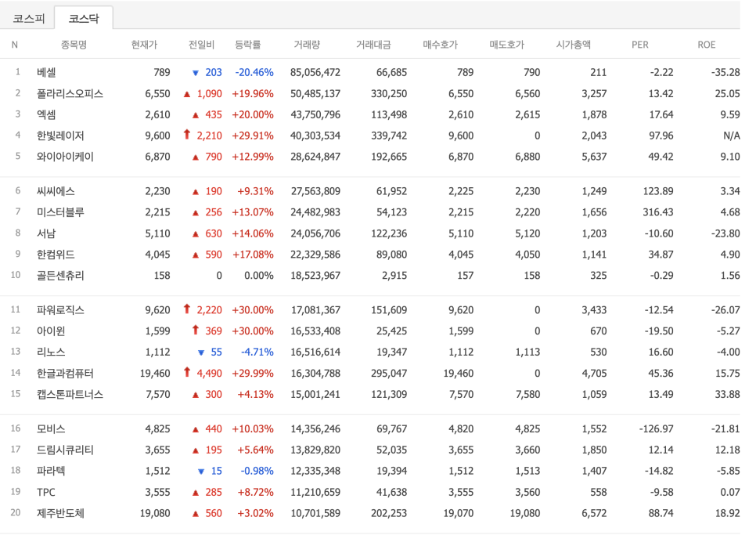The image size is (756, 535).
Task: Select the 드림시큐리티 stock link
Action: [x=65, y=450]
